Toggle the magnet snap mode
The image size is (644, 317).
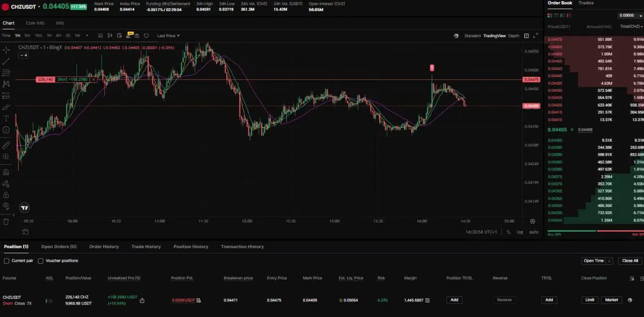click(6, 172)
